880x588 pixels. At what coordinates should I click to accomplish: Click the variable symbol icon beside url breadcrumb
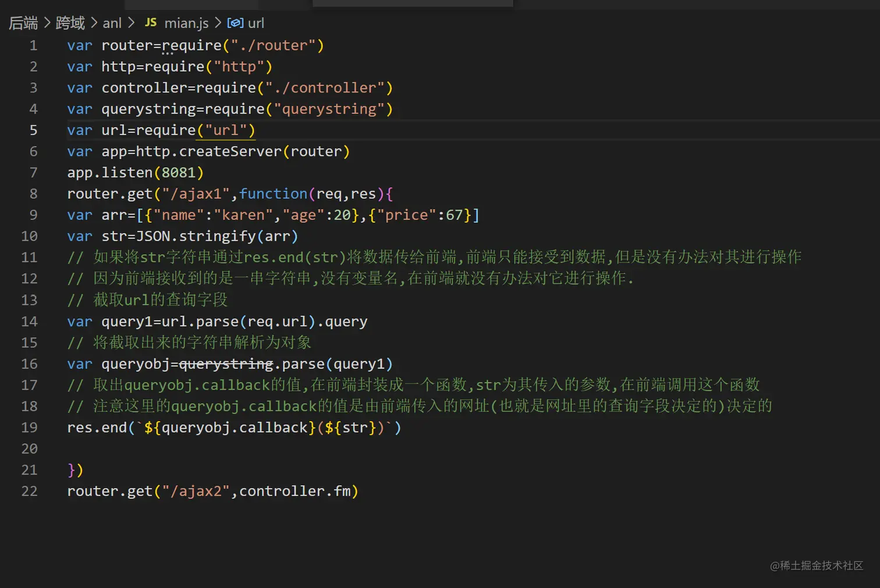(x=235, y=23)
